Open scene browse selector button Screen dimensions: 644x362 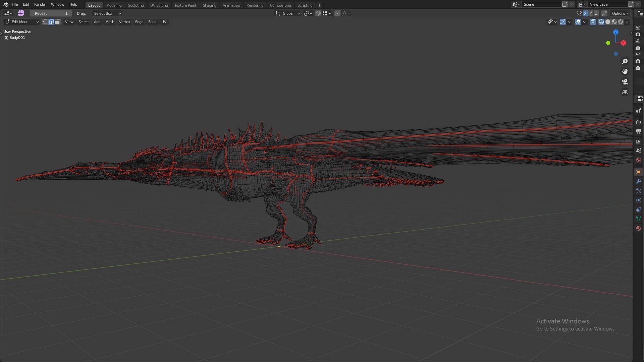516,4
